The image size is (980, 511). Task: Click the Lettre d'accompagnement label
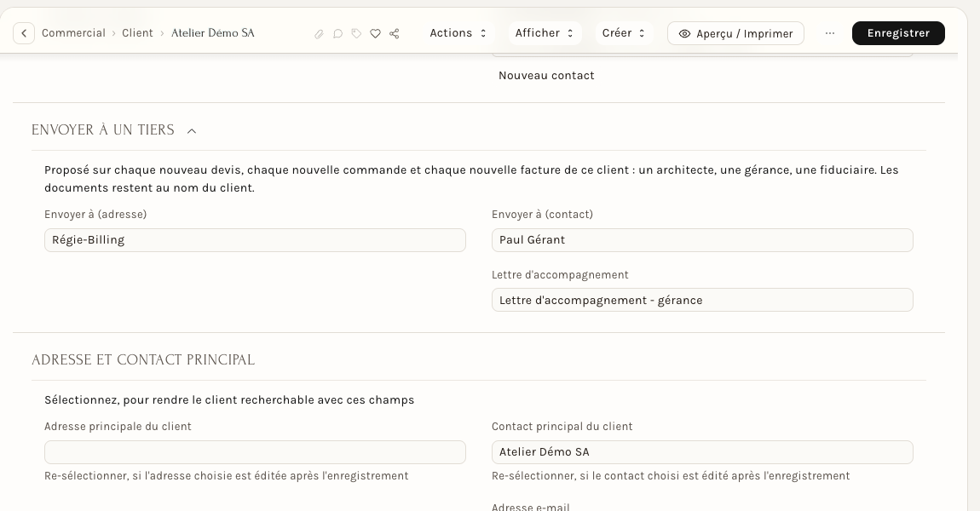[x=560, y=275]
